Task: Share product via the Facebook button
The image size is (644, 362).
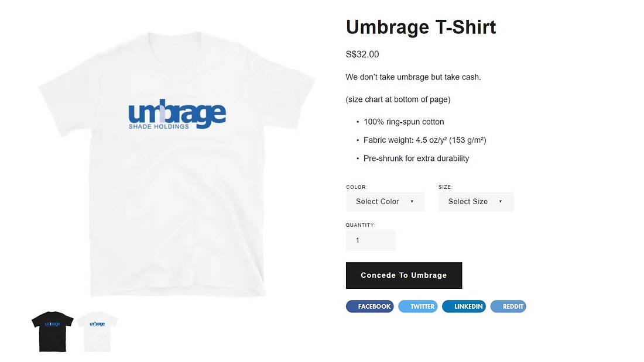Action: point(369,306)
